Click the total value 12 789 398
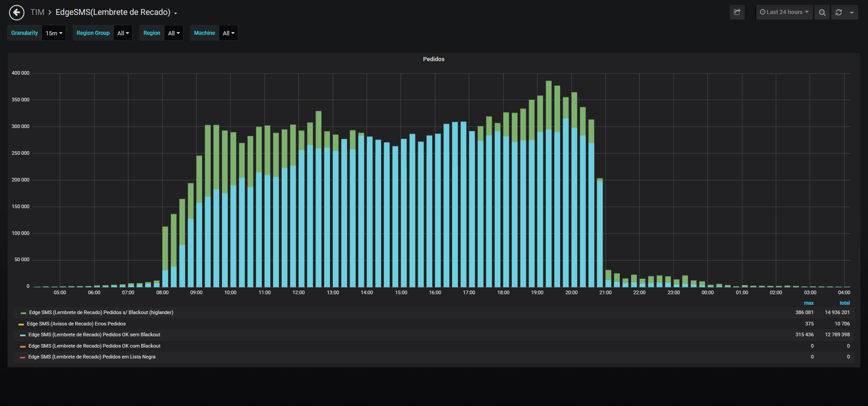868x406 pixels. [x=837, y=335]
